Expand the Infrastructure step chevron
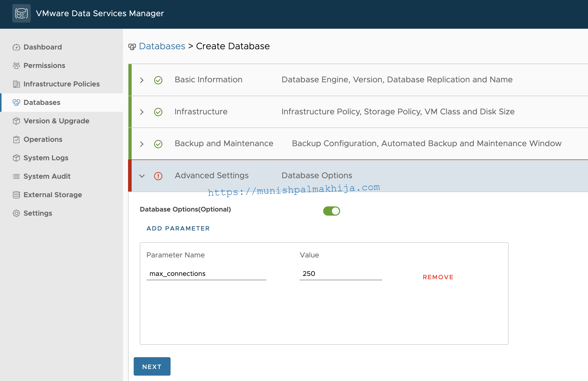This screenshot has width=588, height=381. 142,112
